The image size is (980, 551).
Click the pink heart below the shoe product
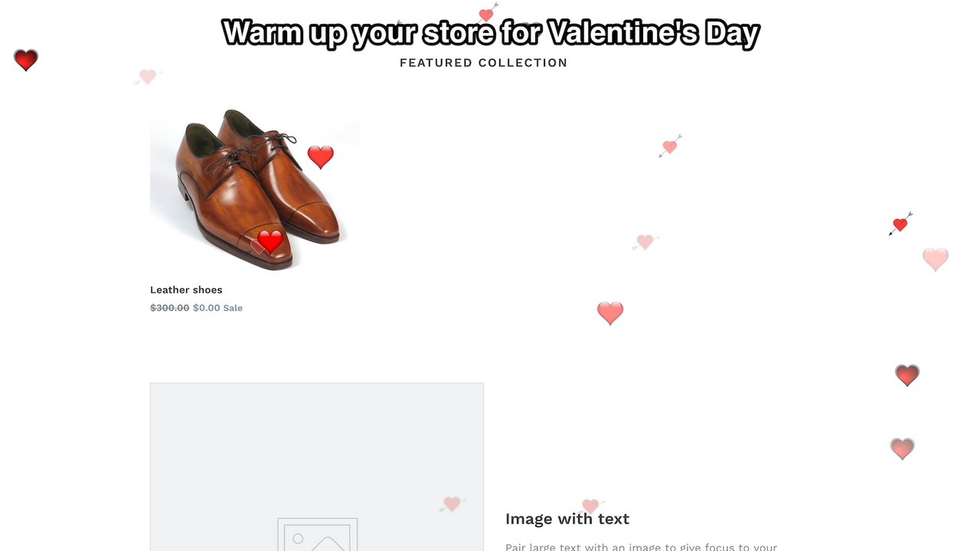tap(610, 313)
